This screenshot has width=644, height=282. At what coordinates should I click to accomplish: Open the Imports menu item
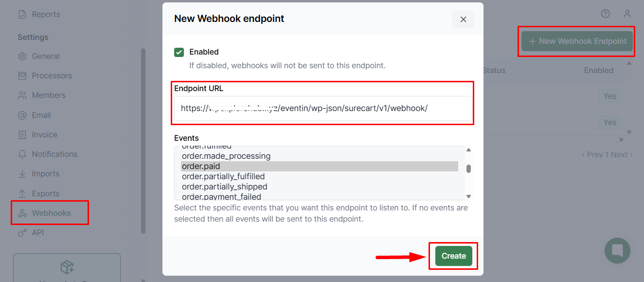tap(45, 174)
